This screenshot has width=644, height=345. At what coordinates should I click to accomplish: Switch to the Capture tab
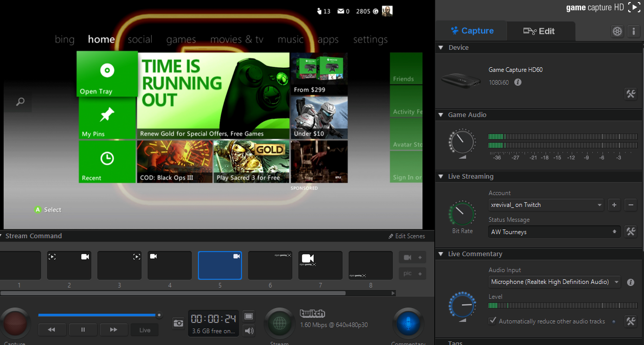[472, 31]
